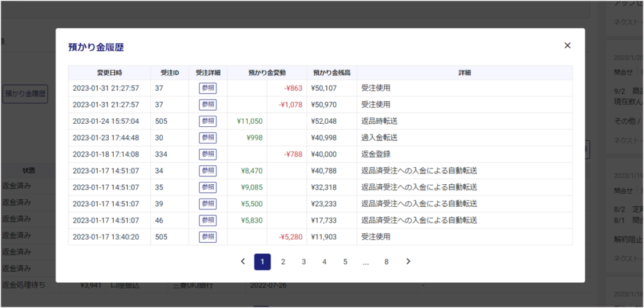The height and width of the screenshot is (308, 644).
Task: Open page 4 in pagination
Action: 325,261
